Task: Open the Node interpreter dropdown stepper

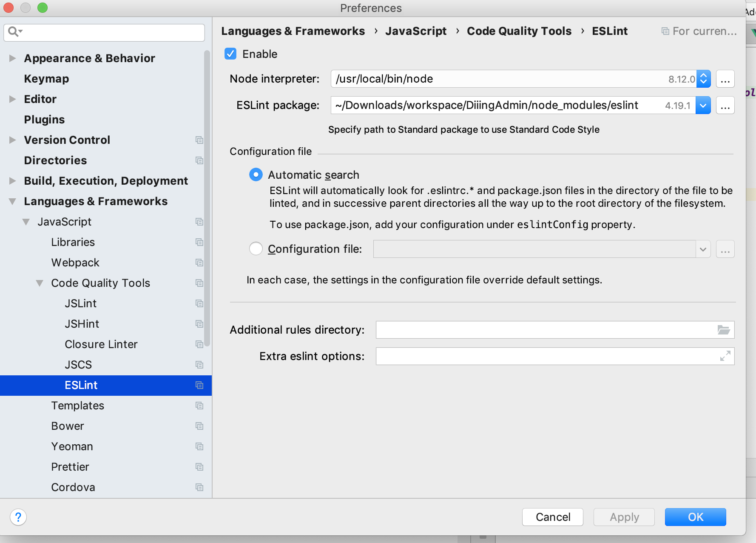Action: (703, 79)
